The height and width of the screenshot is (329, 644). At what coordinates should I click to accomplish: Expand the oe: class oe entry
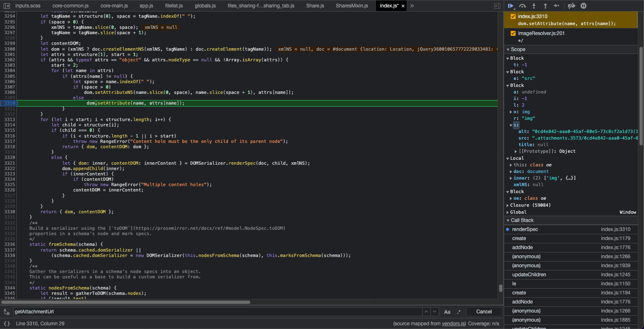click(511, 198)
